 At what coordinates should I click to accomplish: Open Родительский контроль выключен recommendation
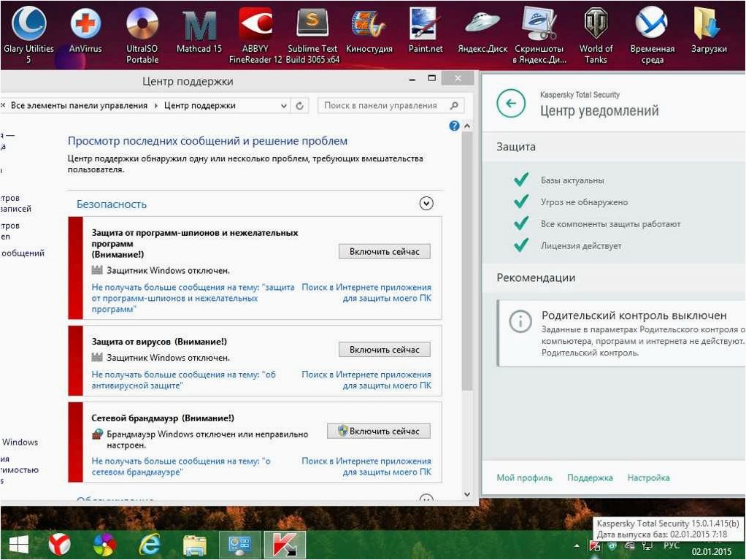(x=621, y=333)
